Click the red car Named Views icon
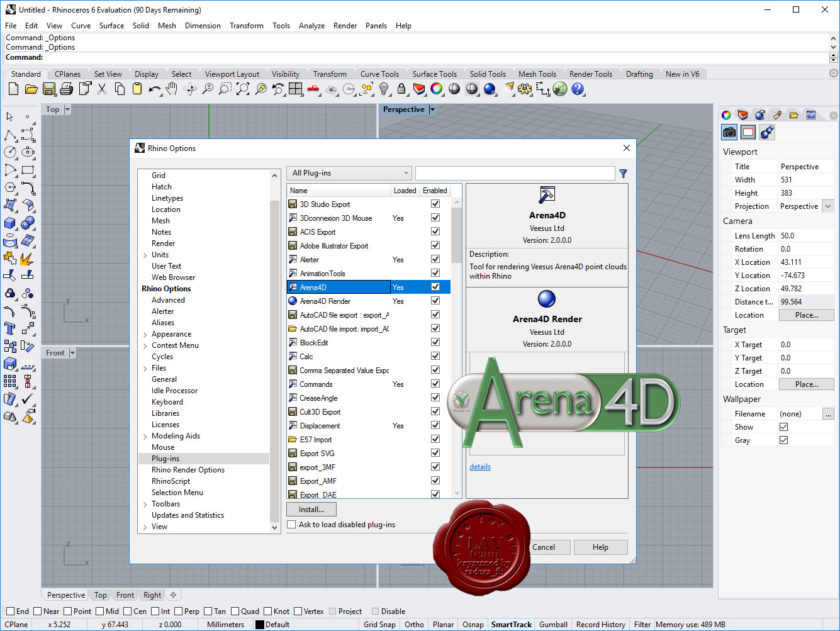The width and height of the screenshot is (840, 631). click(x=313, y=89)
